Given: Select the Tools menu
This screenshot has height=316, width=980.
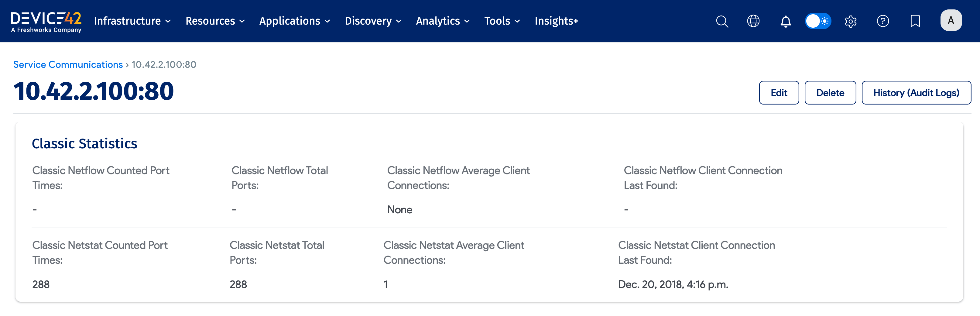Looking at the screenshot, I should tap(502, 21).
